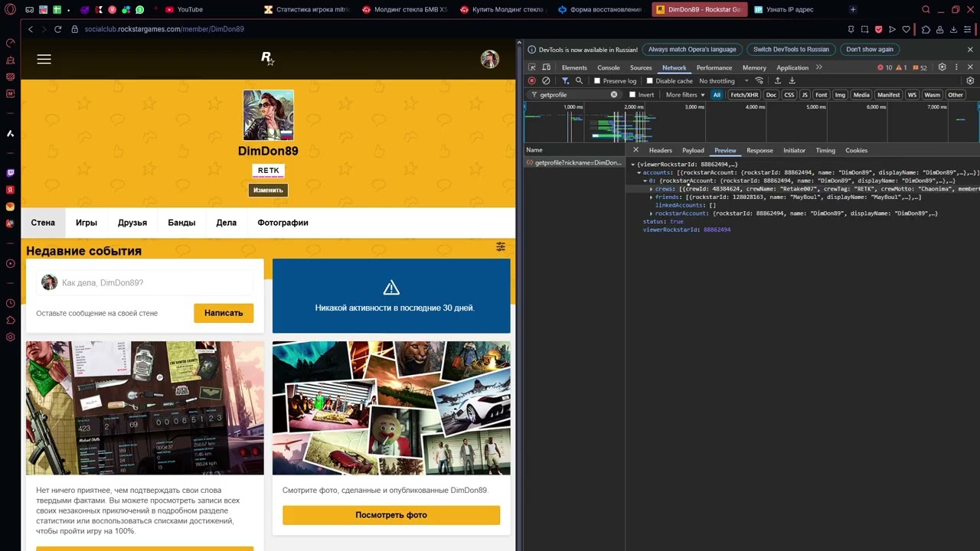The height and width of the screenshot is (551, 980).
Task: Open the More filters dropdown
Action: coord(685,95)
